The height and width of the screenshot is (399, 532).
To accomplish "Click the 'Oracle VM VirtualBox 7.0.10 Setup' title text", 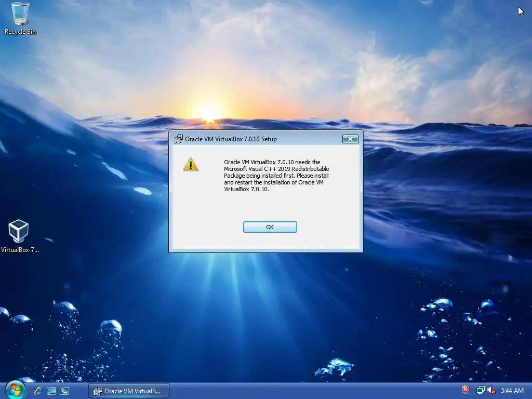I will pyautogui.click(x=231, y=139).
